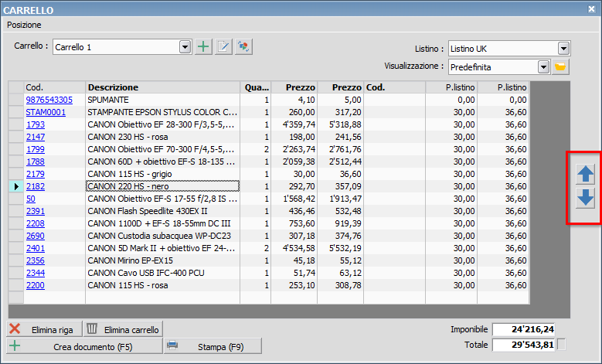
Task: Open product code 2208 link
Action: click(36, 223)
